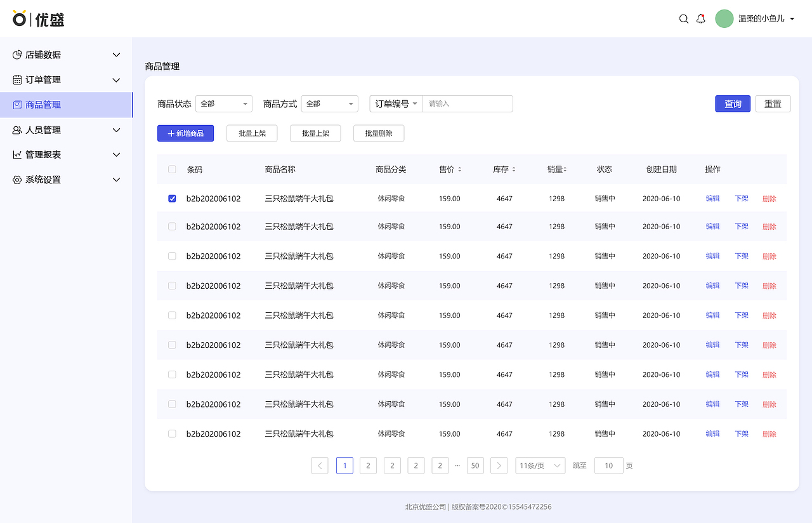Screen dimensions: 812x523
Task: Check the third product row checkbox
Action: tap(171, 256)
